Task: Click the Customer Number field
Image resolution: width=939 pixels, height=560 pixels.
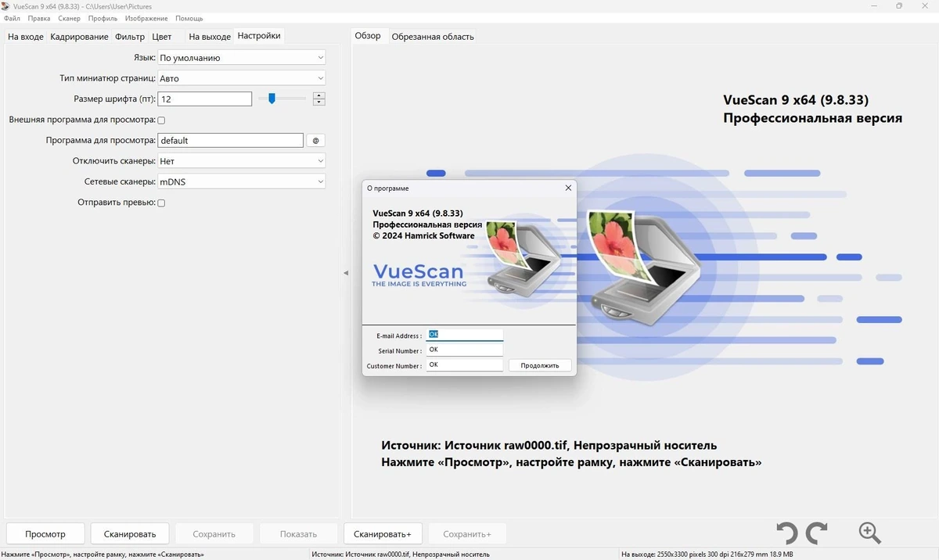Action: point(465,365)
